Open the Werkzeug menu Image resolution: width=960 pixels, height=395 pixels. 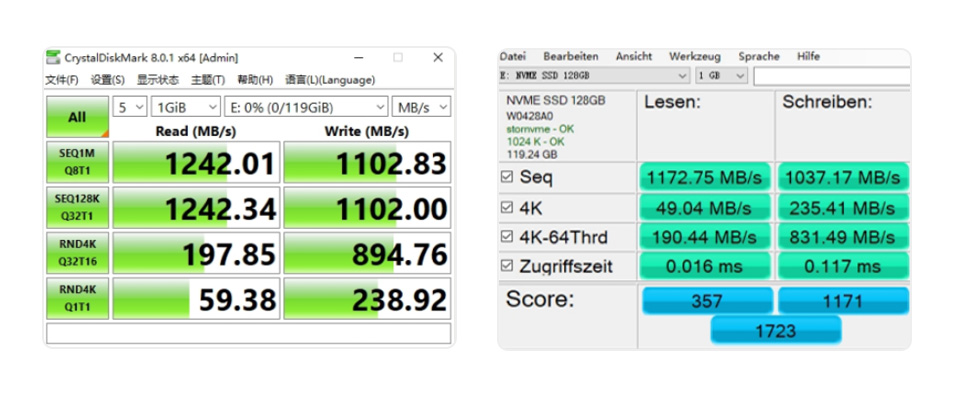(x=694, y=56)
